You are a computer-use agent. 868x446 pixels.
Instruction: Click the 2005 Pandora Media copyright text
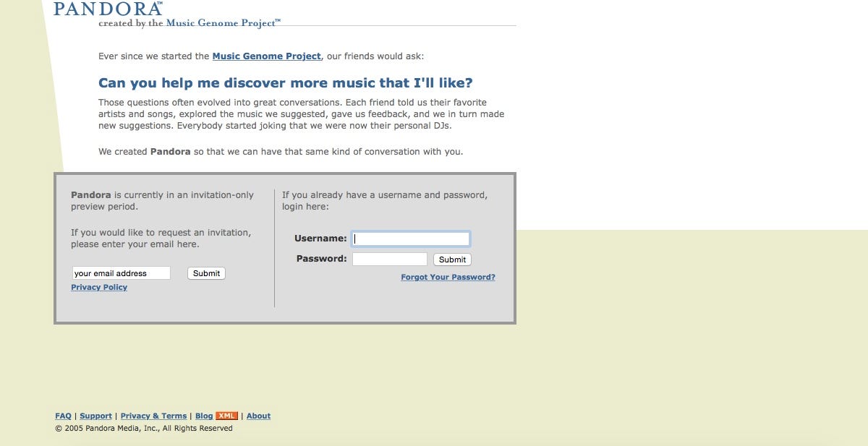coord(144,428)
